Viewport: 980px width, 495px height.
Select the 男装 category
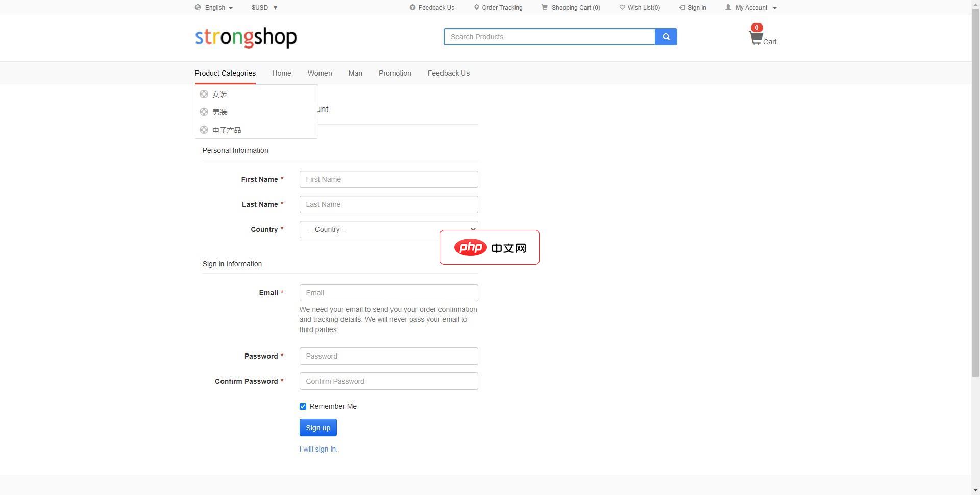tap(220, 112)
